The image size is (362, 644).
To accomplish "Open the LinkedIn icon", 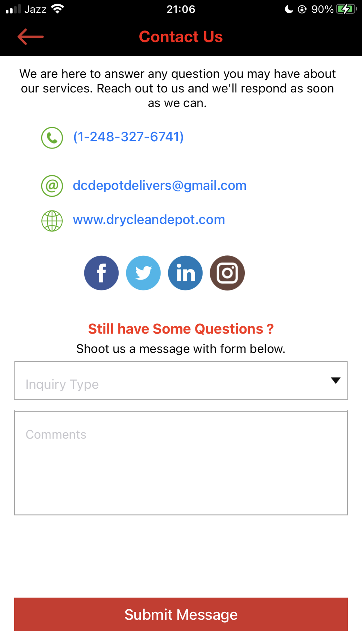I will (x=185, y=273).
